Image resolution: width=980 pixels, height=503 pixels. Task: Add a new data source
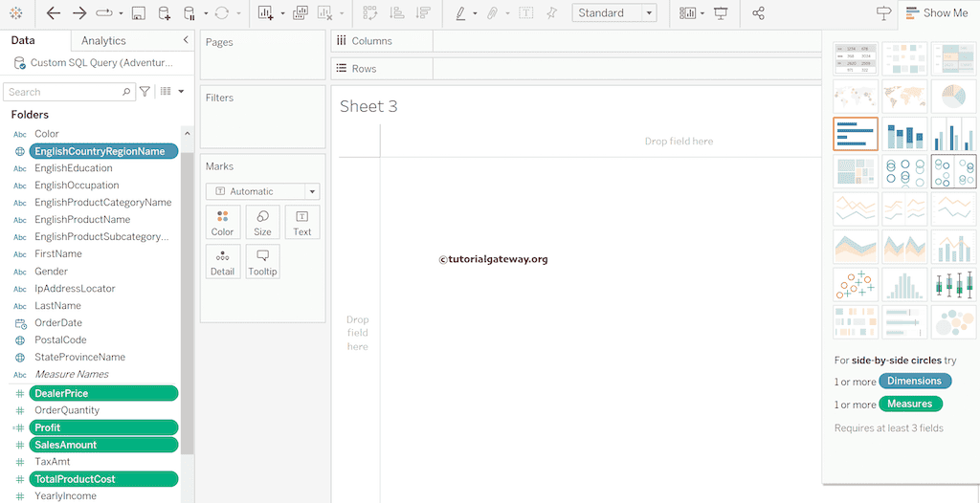pyautogui.click(x=165, y=13)
